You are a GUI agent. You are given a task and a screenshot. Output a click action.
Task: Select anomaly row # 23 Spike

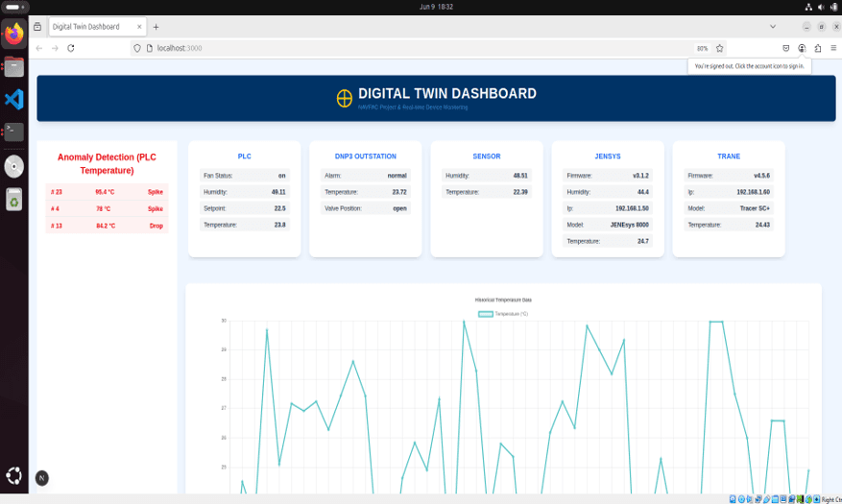click(x=107, y=192)
